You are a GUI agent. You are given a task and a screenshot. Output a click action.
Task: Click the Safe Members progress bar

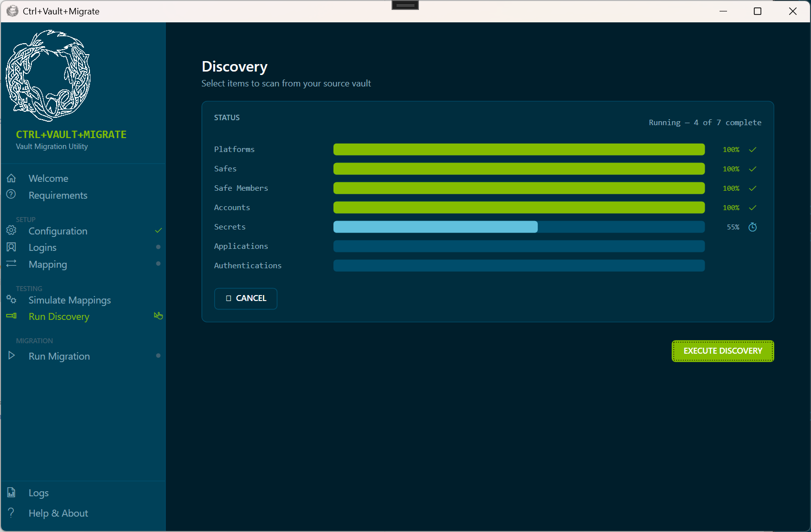(519, 188)
